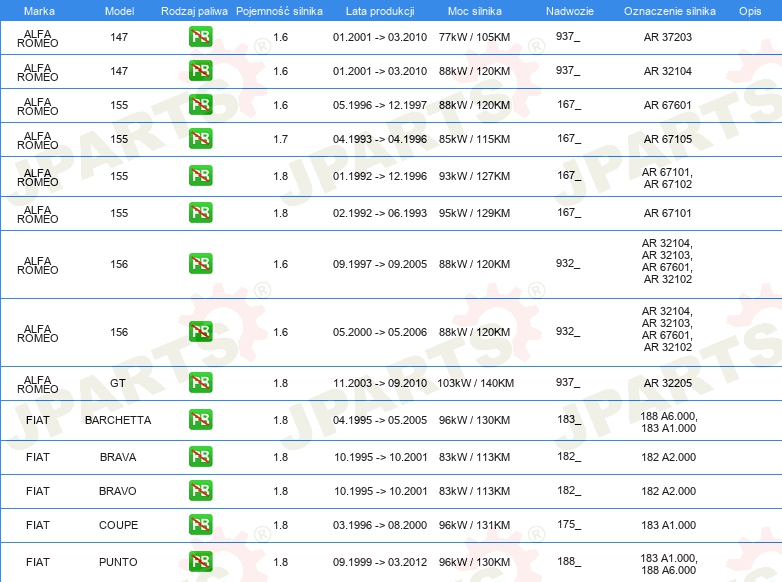782x582 pixels.
Task: Select the date range 01.1992 -> 12.1996
Action: click(380, 176)
